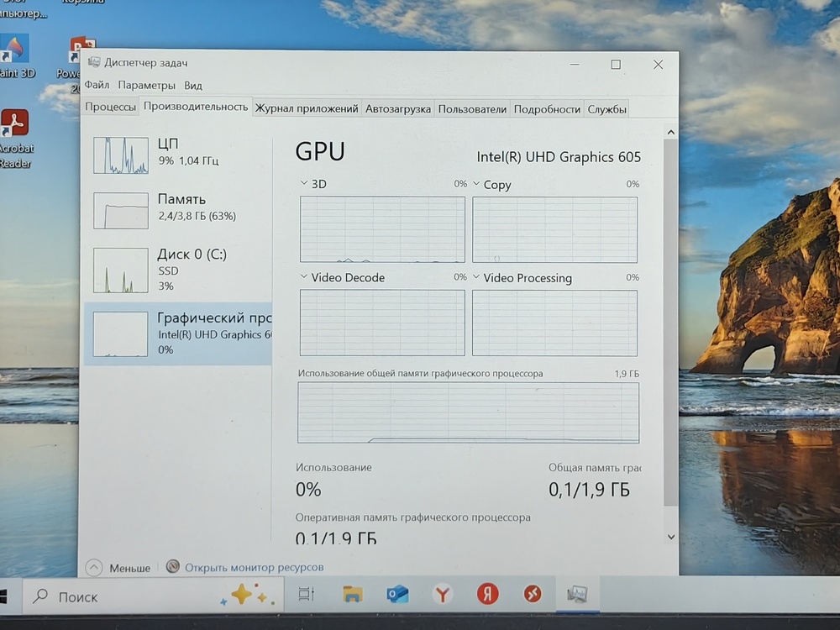The width and height of the screenshot is (840, 630).
Task: Open Yandex Browser in the taskbar
Action: coord(443,595)
